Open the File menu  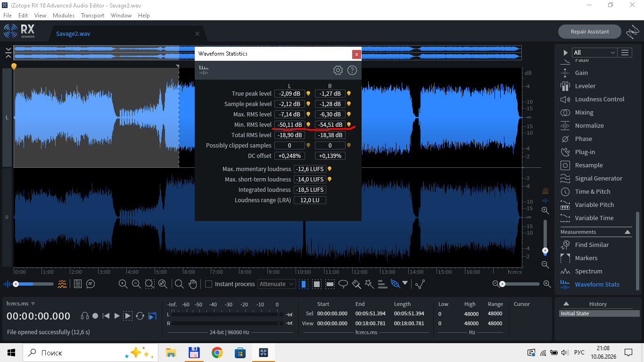[8, 15]
